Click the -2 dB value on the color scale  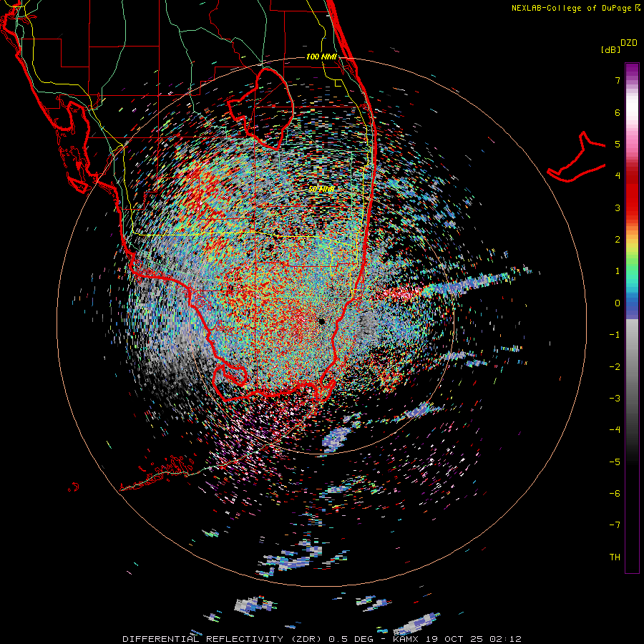pyautogui.click(x=615, y=367)
